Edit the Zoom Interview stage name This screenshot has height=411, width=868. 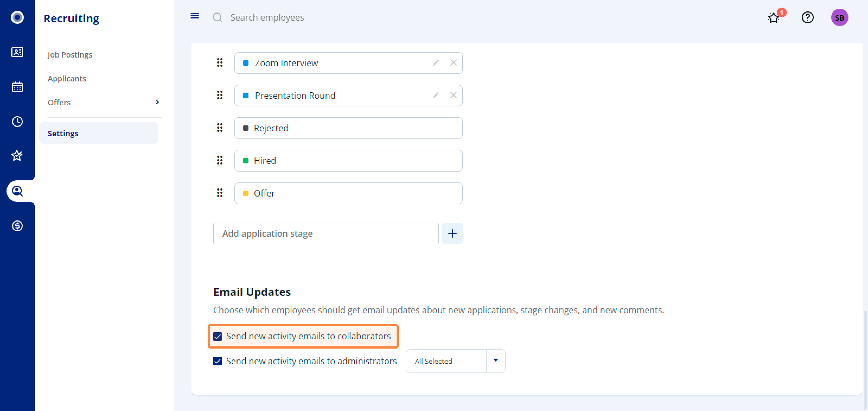[436, 63]
